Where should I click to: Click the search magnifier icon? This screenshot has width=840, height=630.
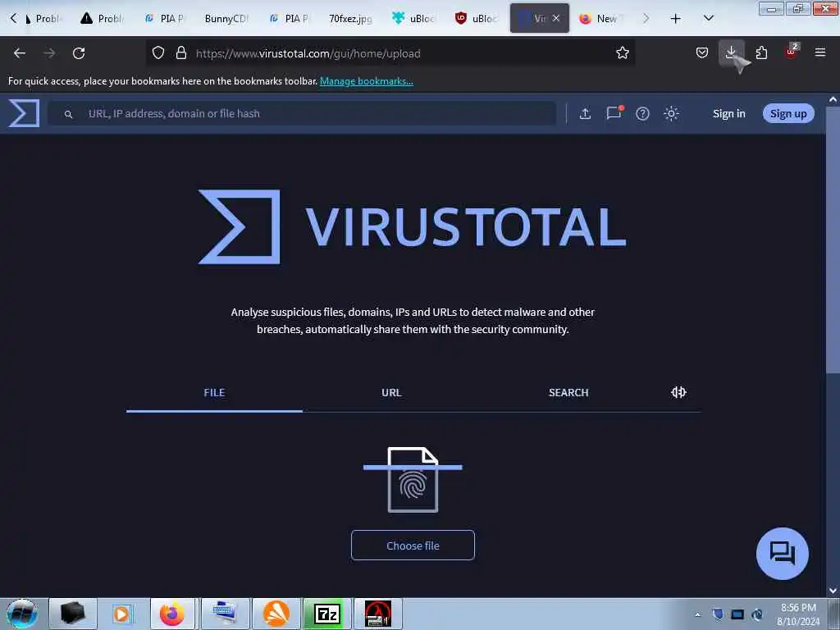coord(68,114)
